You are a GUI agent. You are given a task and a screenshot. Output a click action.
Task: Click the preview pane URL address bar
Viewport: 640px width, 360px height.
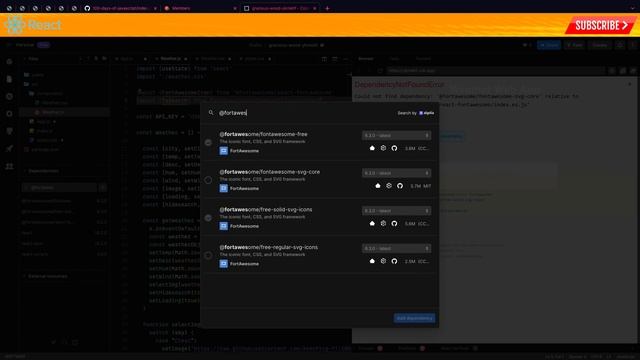[495, 71]
